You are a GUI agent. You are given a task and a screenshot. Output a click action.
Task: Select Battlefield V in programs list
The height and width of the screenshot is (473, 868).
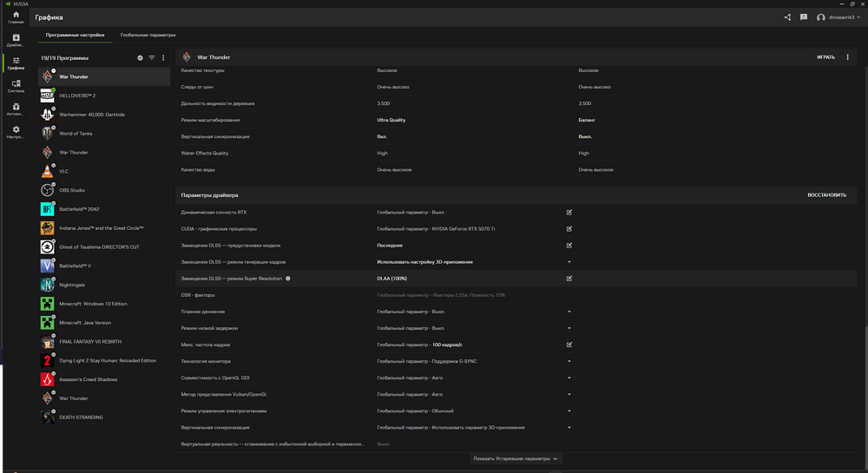103,266
